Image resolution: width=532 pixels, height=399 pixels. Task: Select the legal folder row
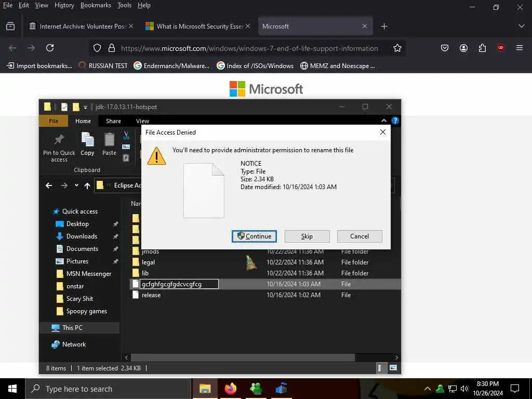click(264, 262)
